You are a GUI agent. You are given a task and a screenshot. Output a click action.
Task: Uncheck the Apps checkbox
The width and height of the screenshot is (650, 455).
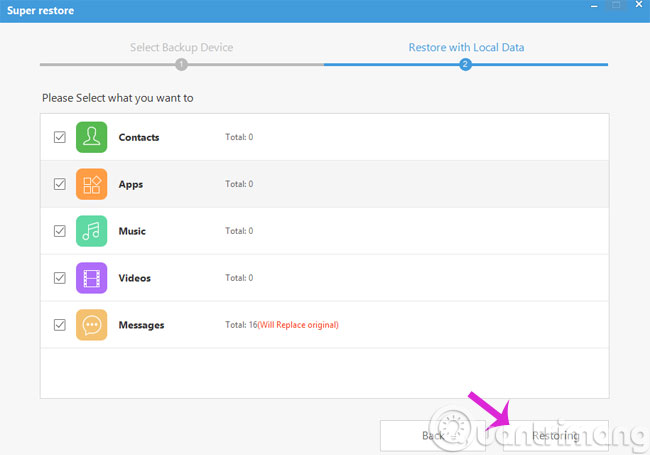[60, 184]
